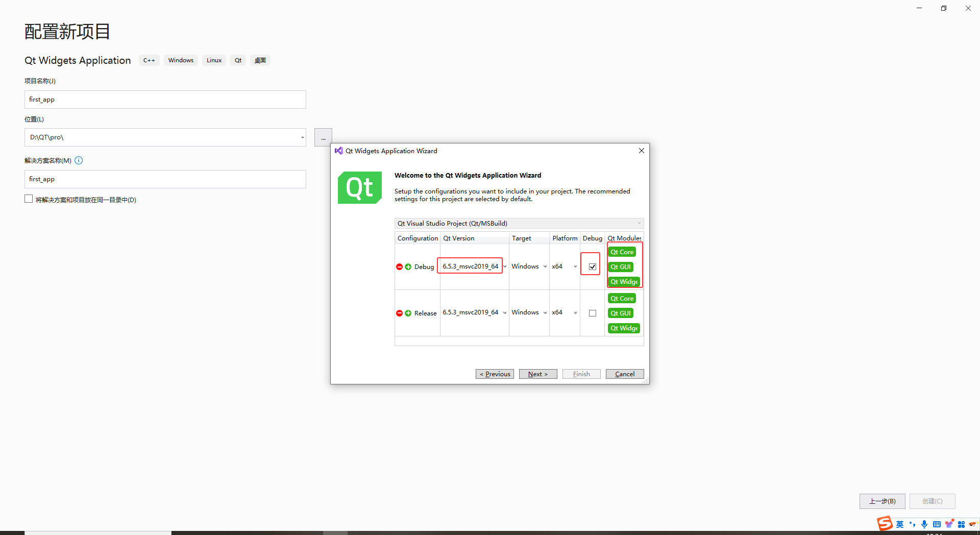
Task: Click the Qt GUI module in Release row
Action: [x=621, y=313]
